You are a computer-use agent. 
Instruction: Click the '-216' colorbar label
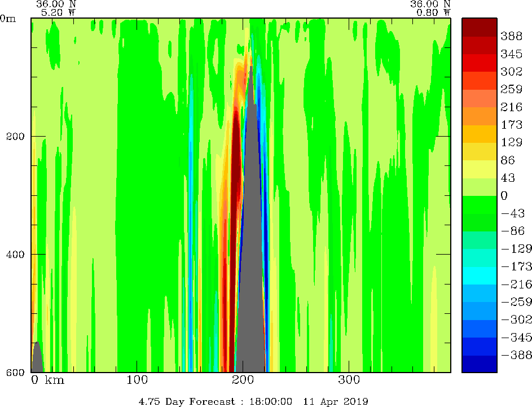click(x=516, y=284)
